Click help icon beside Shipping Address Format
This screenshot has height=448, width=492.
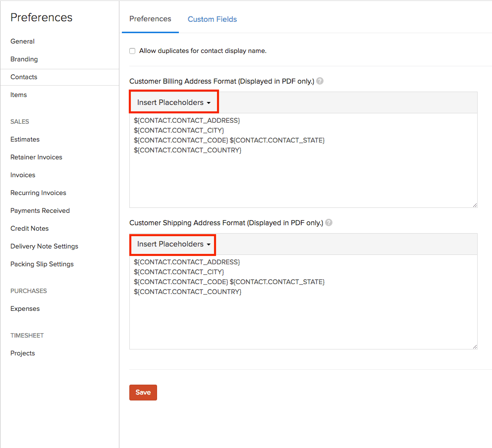click(x=328, y=223)
